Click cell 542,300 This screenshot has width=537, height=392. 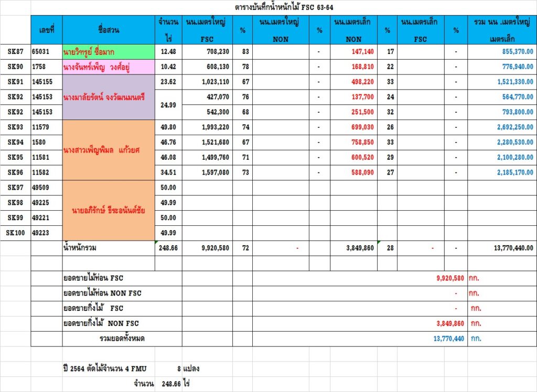pyautogui.click(x=207, y=112)
